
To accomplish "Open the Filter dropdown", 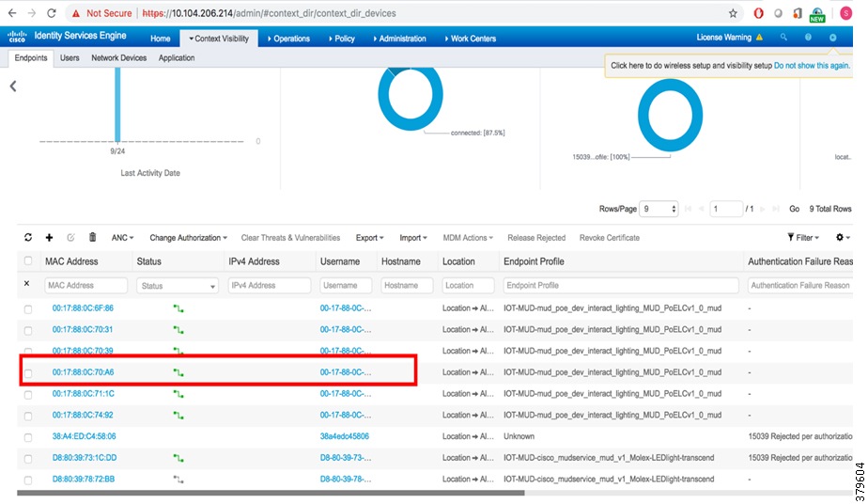I will (803, 238).
